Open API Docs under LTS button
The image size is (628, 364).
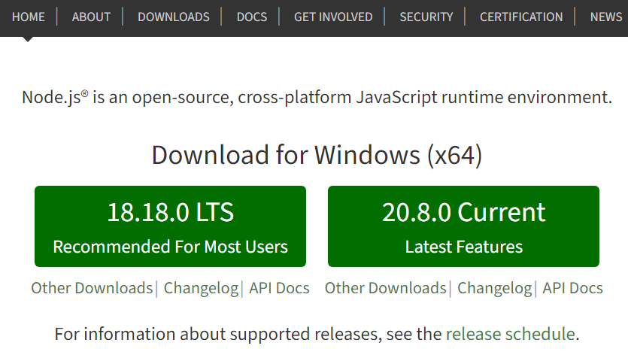click(279, 288)
